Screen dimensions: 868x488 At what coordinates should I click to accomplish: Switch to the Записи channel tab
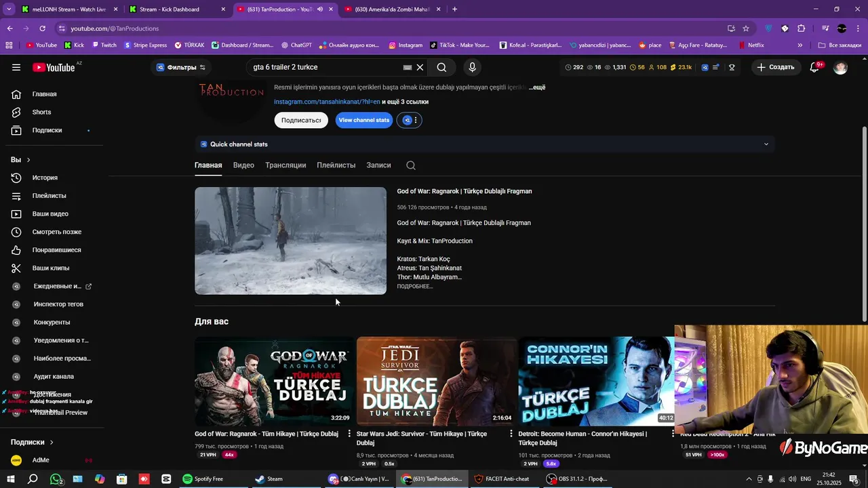(378, 165)
